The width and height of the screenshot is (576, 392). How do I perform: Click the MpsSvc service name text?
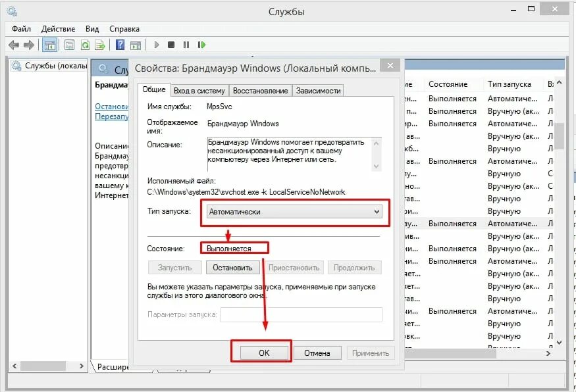point(219,107)
